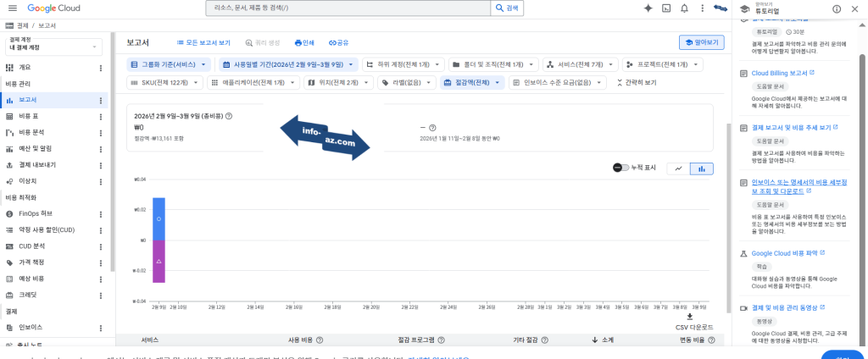Viewport: 868px width, 359px height.
Task: Open more options for 비용 표
Action: [101, 117]
